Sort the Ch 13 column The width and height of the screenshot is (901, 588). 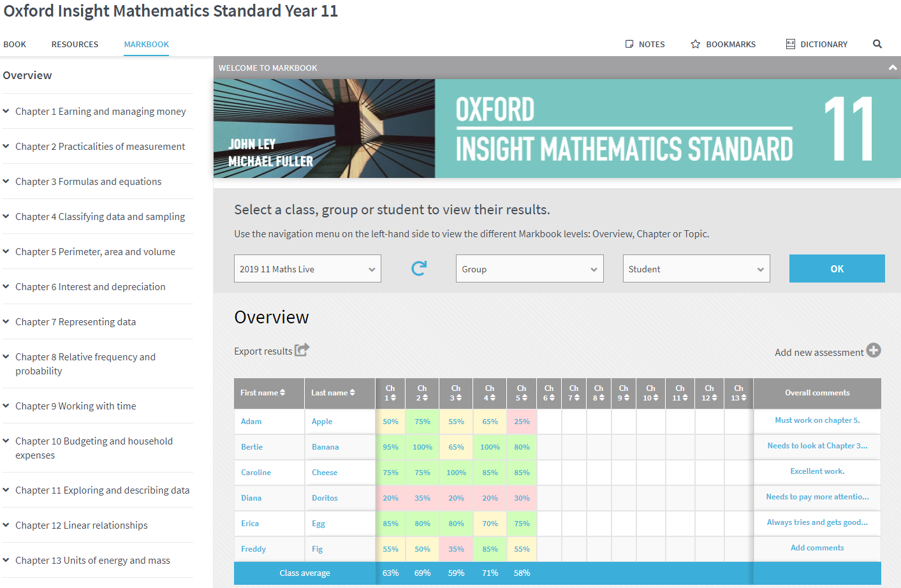click(744, 397)
